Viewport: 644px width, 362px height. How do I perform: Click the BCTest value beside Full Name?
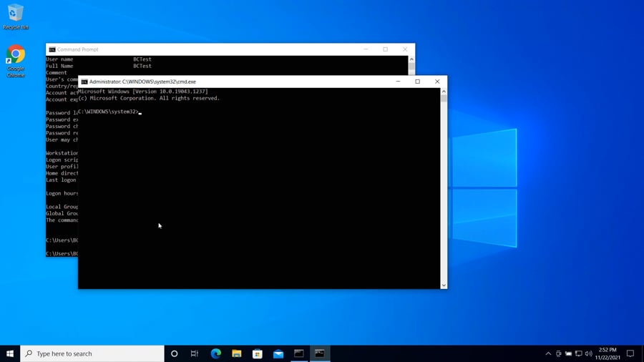pos(142,66)
